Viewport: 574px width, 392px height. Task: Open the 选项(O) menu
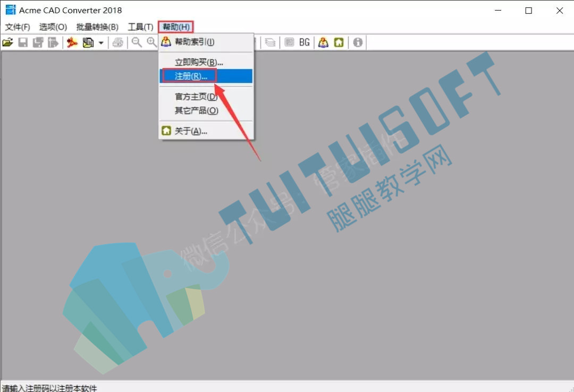(53, 27)
